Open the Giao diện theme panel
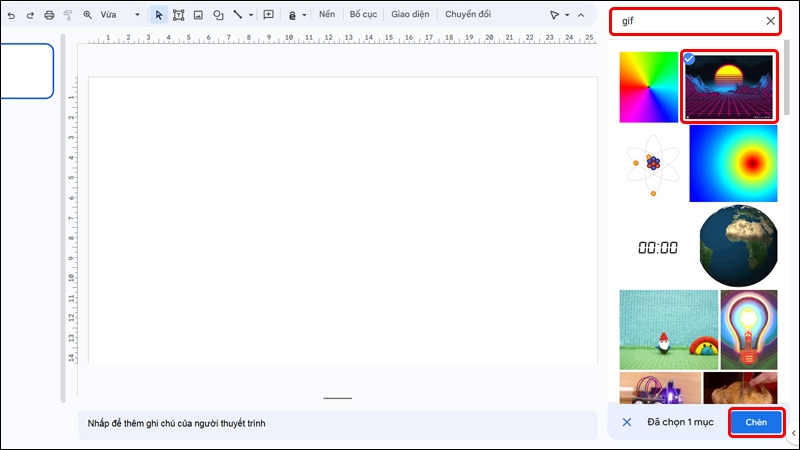 tap(410, 14)
